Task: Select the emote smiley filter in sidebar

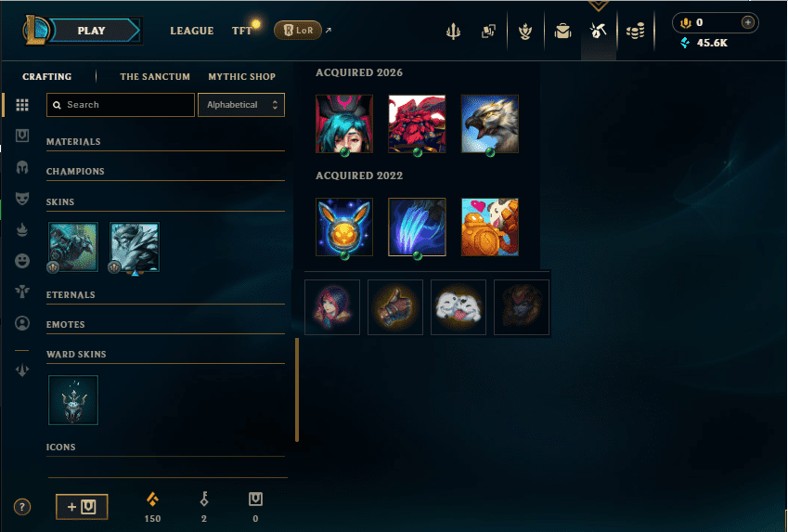Action: (x=22, y=261)
